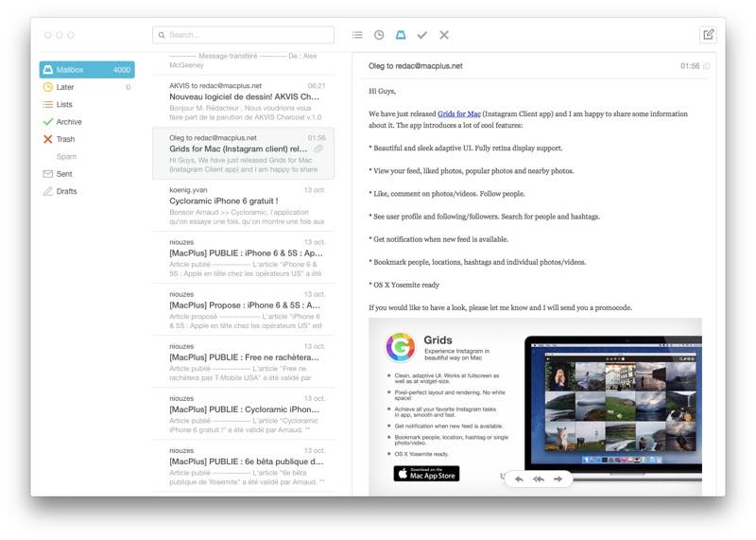Screen dimensions: 756x540
Task: Open the PUBLIE : Free ne rachètera email
Action: point(243,362)
